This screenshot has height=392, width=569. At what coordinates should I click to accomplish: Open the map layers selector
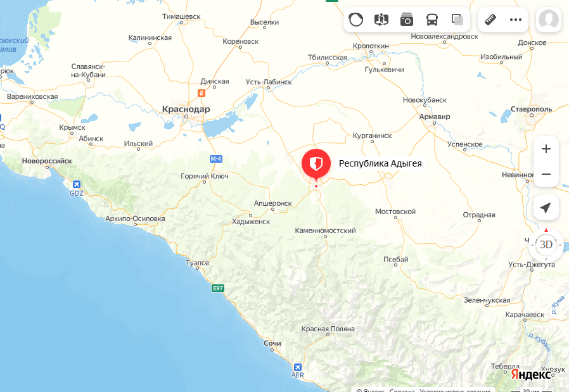tap(457, 20)
